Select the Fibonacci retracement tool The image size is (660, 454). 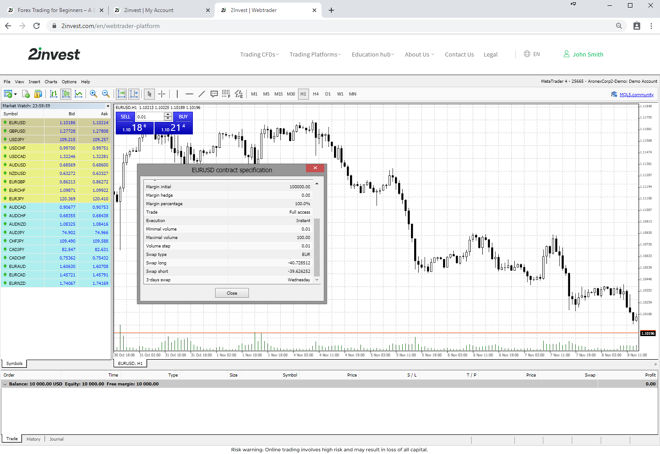tap(226, 94)
